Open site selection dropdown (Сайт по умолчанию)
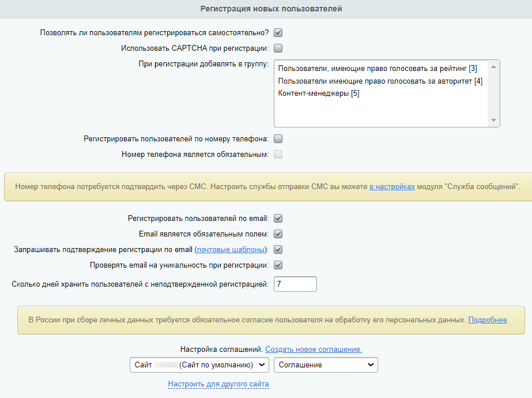The width and height of the screenshot is (532, 398). [x=199, y=365]
